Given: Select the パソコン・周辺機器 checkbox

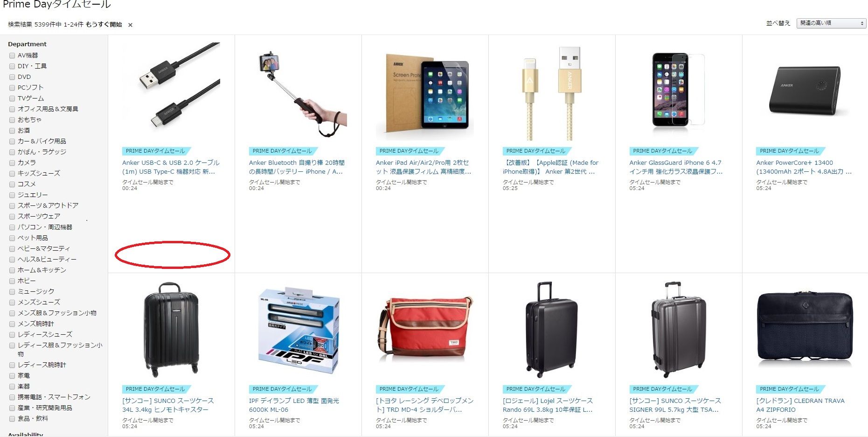Looking at the screenshot, I should tap(12, 227).
